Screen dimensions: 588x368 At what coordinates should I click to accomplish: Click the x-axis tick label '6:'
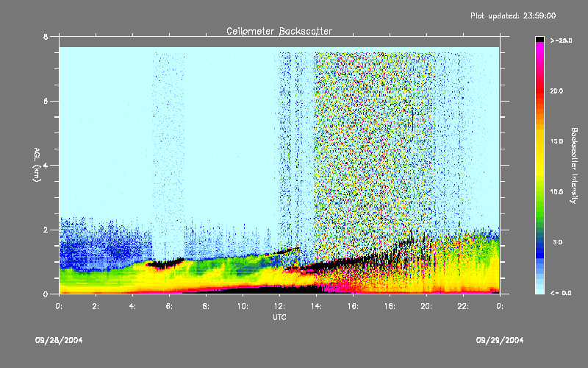[170, 306]
